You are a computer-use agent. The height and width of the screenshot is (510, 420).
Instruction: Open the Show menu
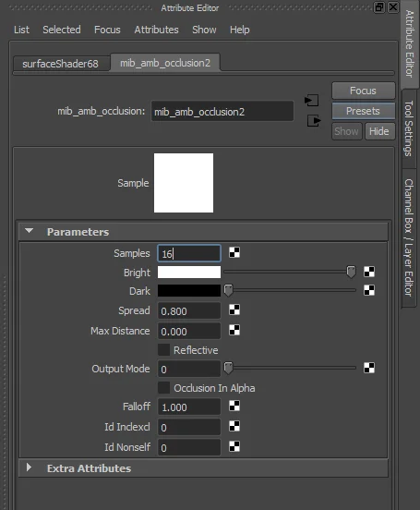(x=204, y=30)
